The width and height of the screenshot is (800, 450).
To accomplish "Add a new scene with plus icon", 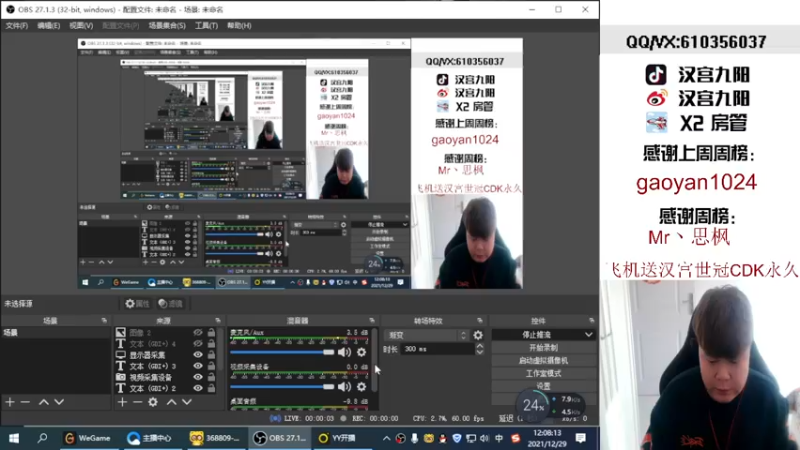I will pyautogui.click(x=10, y=402).
